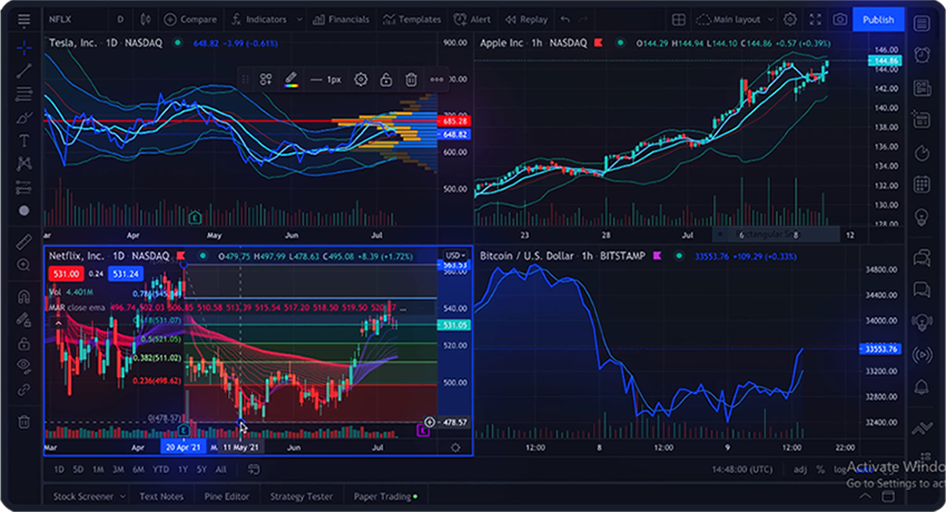Click the blue 531.24 buy price button

click(125, 274)
